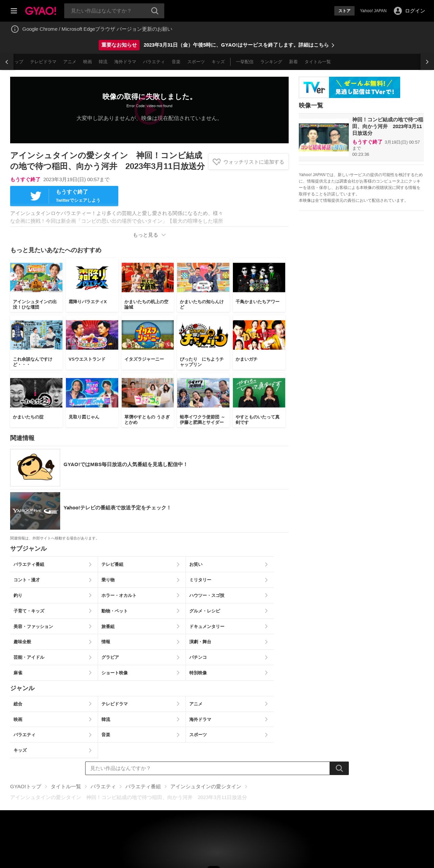Select 一挙配信 in the top navigation

pyautogui.click(x=245, y=62)
